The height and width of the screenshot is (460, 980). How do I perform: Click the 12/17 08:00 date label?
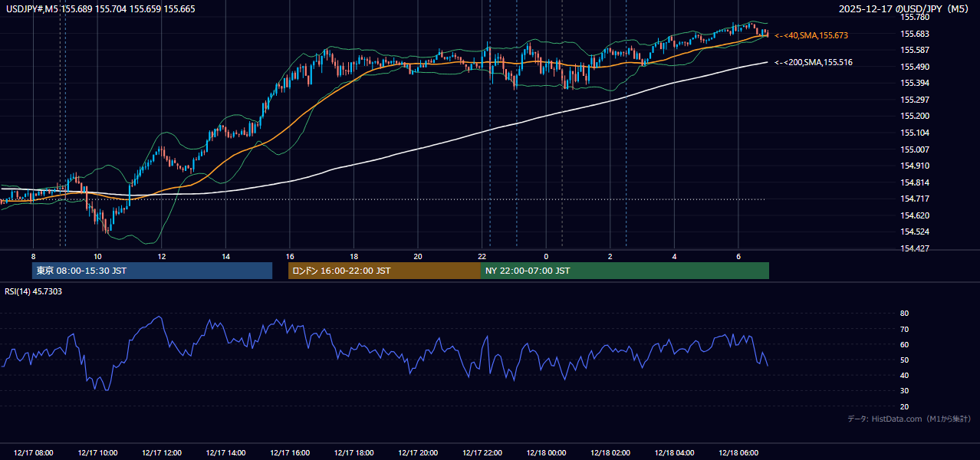(33, 453)
